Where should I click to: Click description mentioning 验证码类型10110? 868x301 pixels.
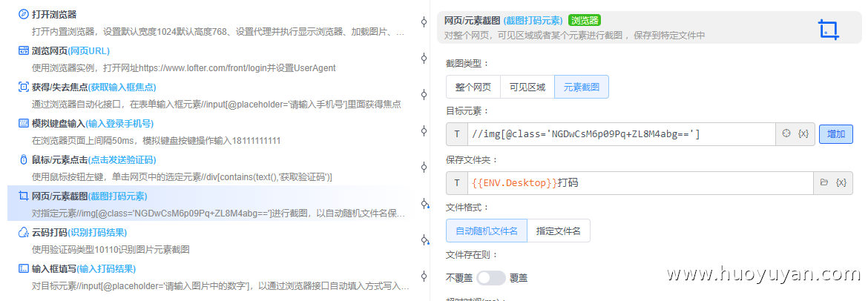[x=111, y=250]
